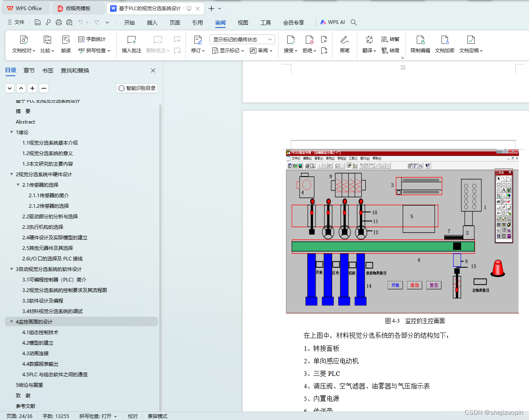529x420 pixels.
Task: Collapse the 4监控画面的设计 section
Action: (x=11, y=322)
